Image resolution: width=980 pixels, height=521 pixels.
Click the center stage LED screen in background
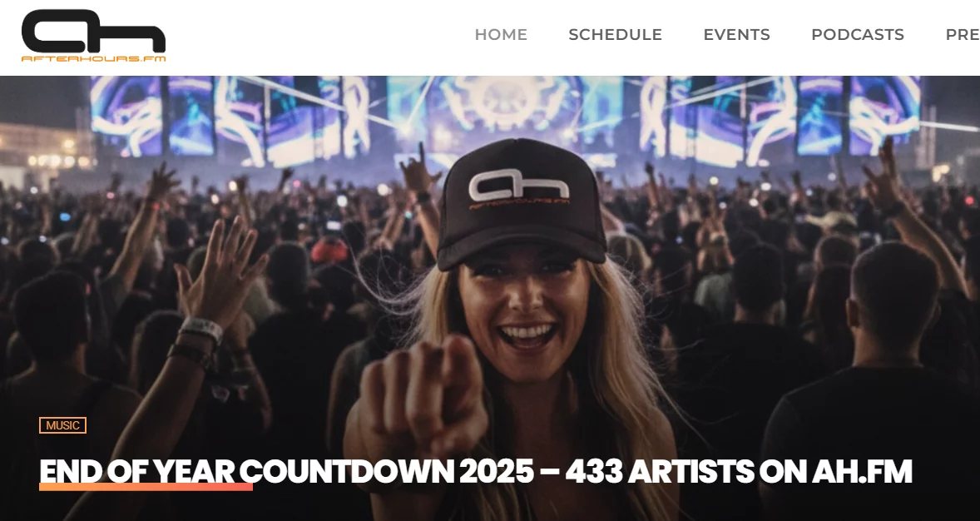pyautogui.click(x=505, y=110)
